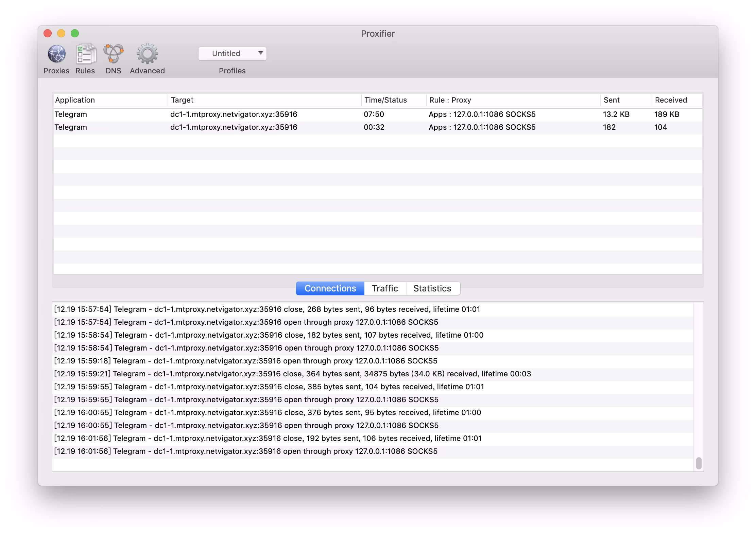The width and height of the screenshot is (756, 536).
Task: Select the Connections tab
Action: tap(330, 288)
